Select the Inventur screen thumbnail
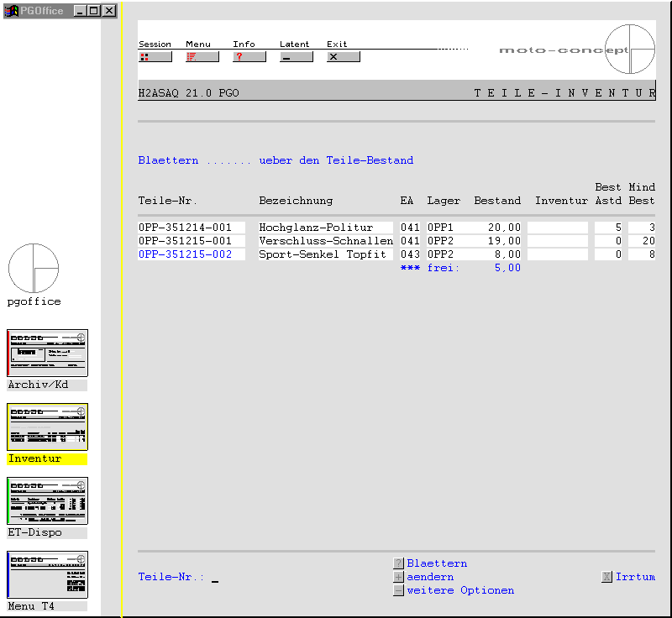Viewport: 672px width, 618px height. 48,427
